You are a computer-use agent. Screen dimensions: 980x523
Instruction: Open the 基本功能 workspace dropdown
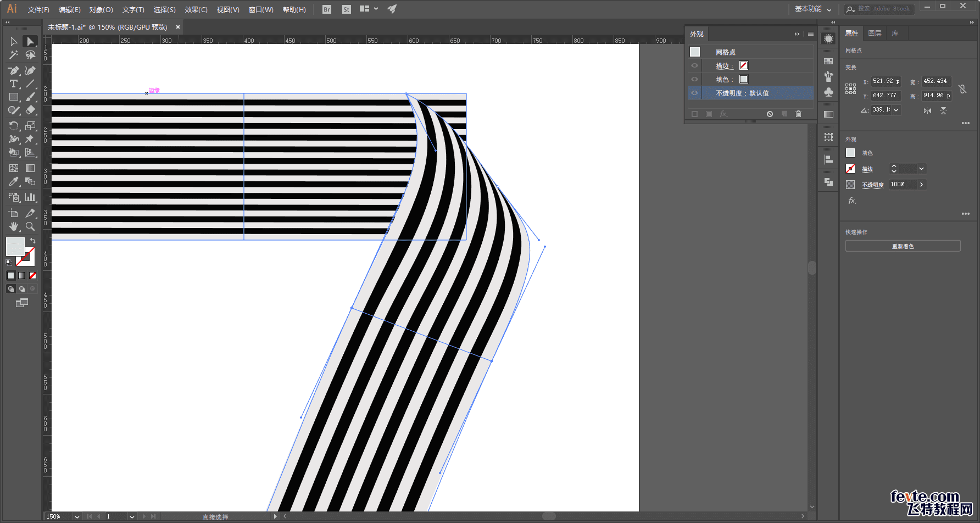pyautogui.click(x=813, y=9)
